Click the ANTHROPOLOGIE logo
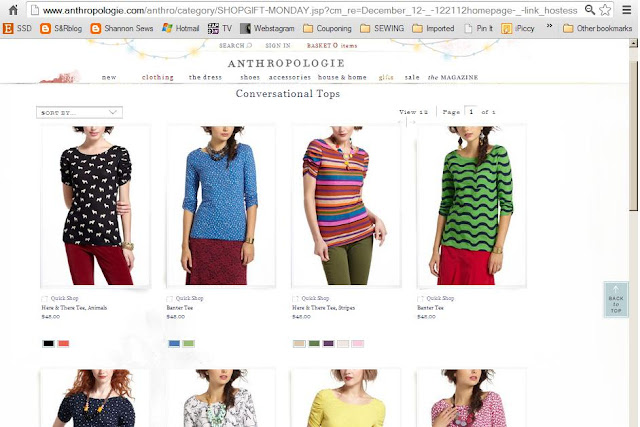 click(x=286, y=63)
